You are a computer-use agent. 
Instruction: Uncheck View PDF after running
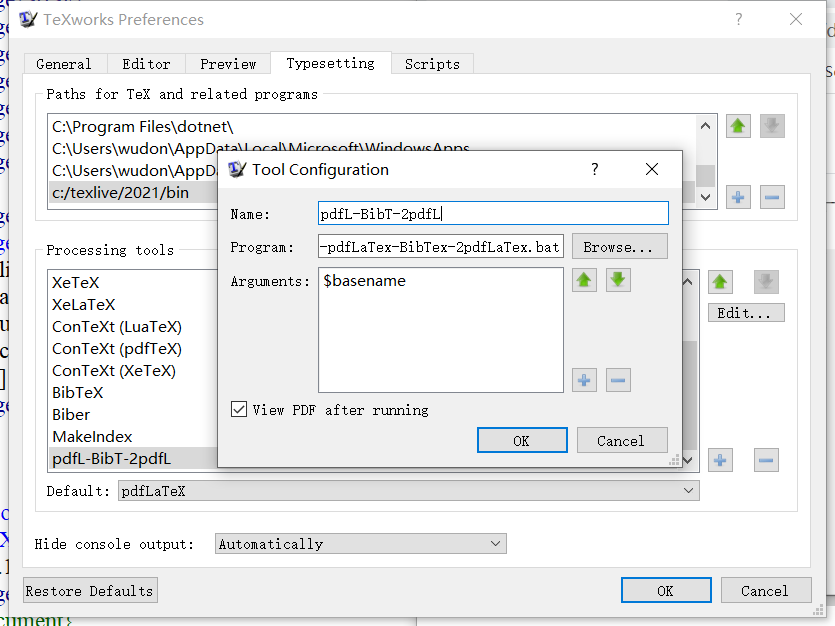point(239,409)
